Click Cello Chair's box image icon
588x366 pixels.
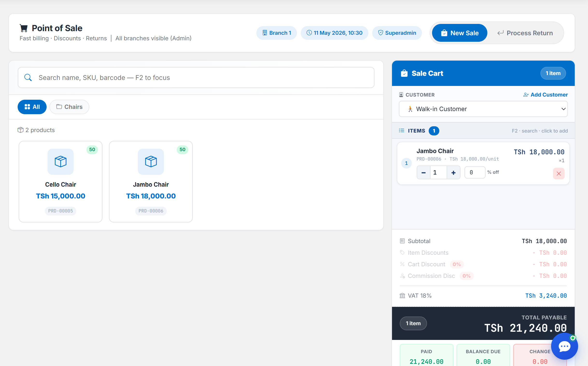[61, 162]
